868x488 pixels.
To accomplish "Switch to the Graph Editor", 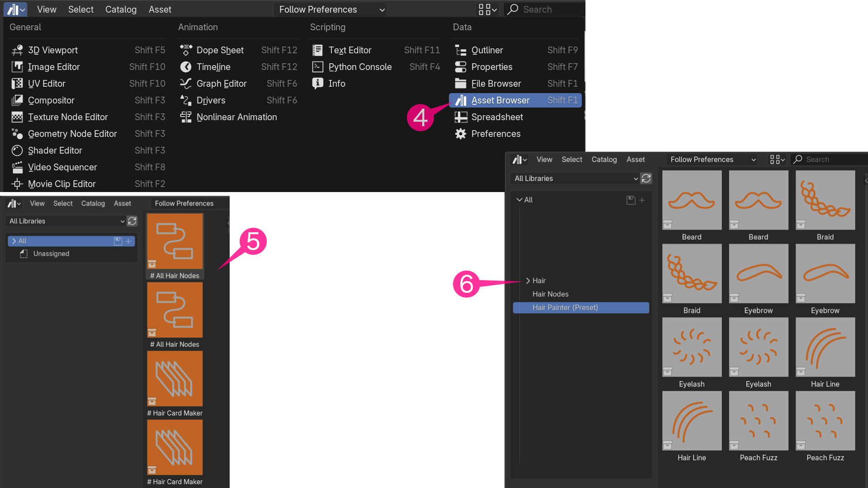I will [238, 84].
